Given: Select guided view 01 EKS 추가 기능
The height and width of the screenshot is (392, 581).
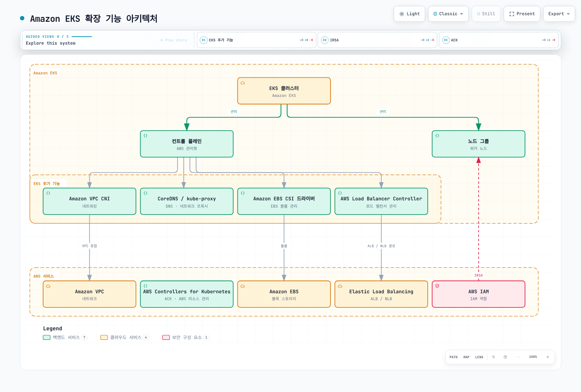Looking at the screenshot, I should point(256,40).
